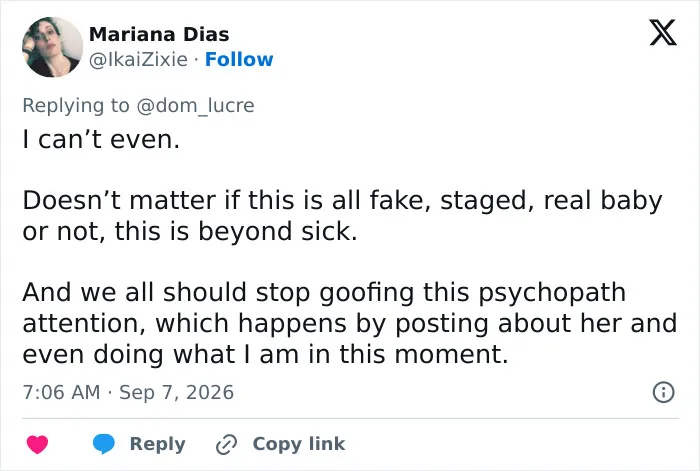Click the Copy link text

[x=299, y=444]
